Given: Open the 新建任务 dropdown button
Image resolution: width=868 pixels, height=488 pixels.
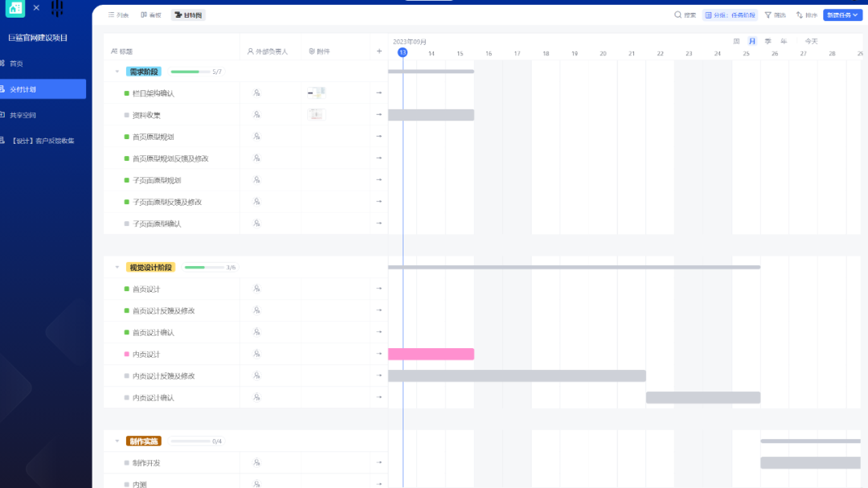Looking at the screenshot, I should 842,15.
